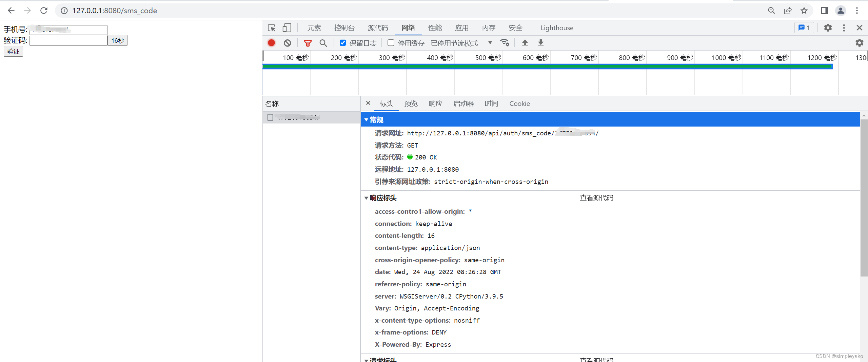Open DevTools settings gear
This screenshot has height=362, width=868.
click(828, 28)
